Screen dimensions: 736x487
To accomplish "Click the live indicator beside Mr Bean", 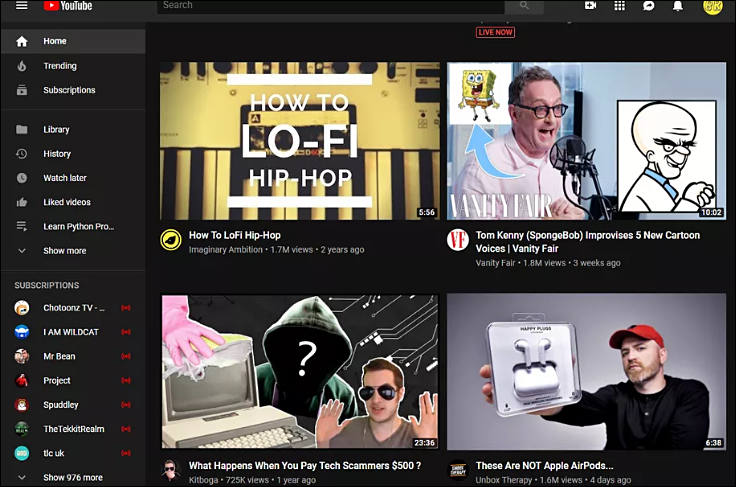I will (126, 357).
